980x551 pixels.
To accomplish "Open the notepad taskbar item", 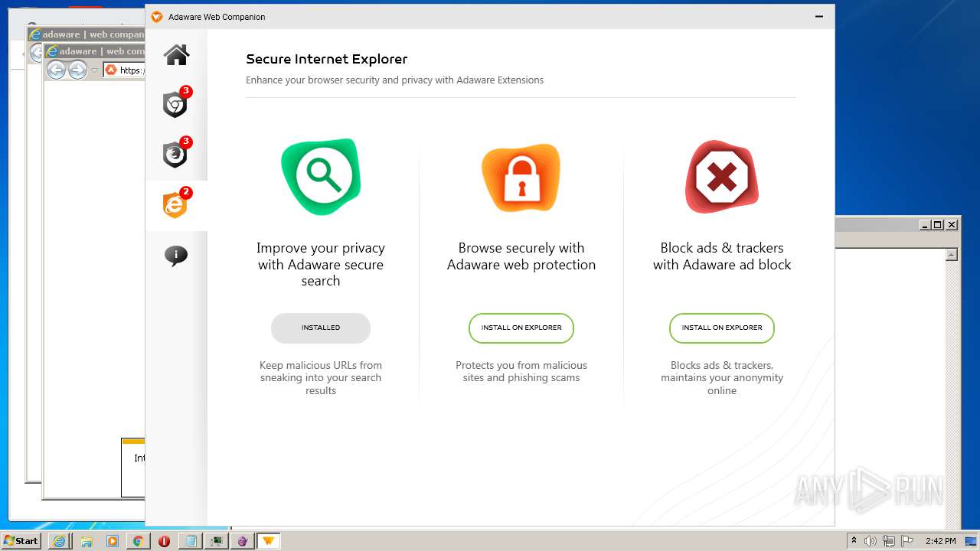I will coord(190,541).
